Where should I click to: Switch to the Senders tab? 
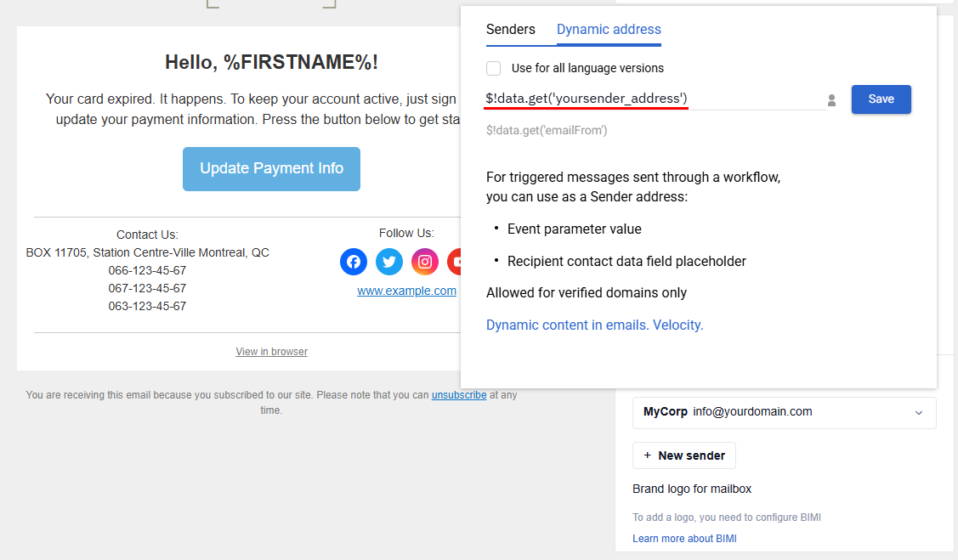[x=511, y=29]
